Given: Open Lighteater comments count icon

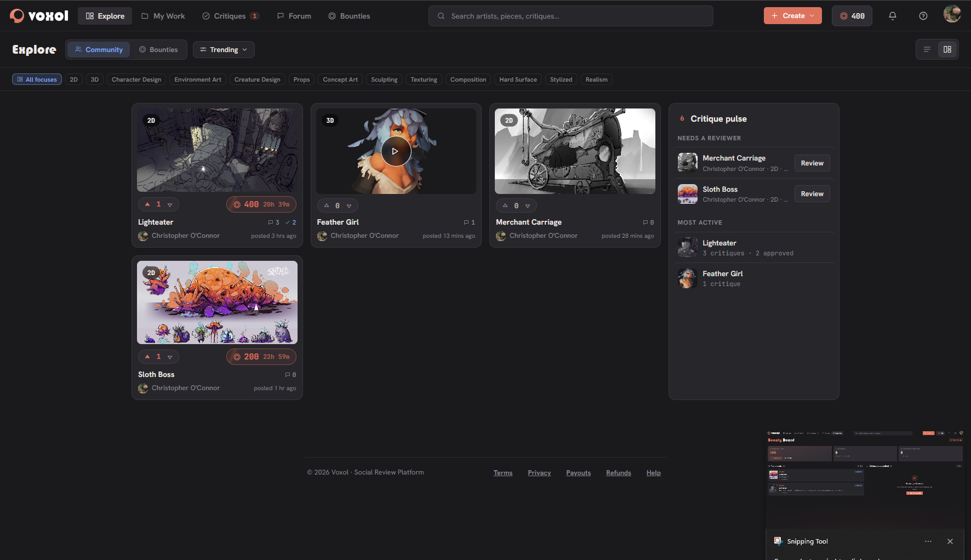Looking at the screenshot, I should coord(273,222).
